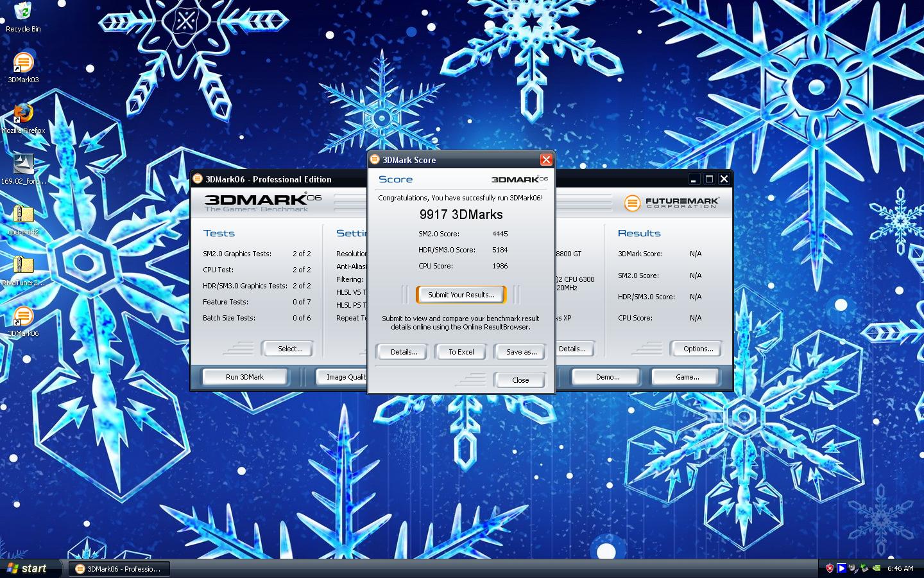Select the Mozilla Firefox desktop icon
The image size is (924, 578).
click(x=23, y=118)
